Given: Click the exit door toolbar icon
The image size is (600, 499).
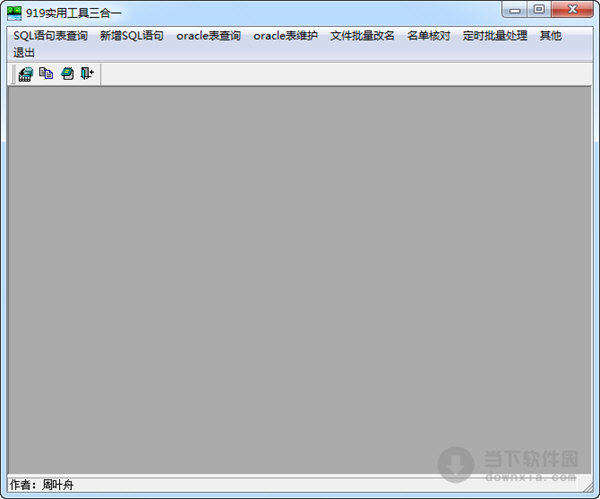Looking at the screenshot, I should pos(87,73).
